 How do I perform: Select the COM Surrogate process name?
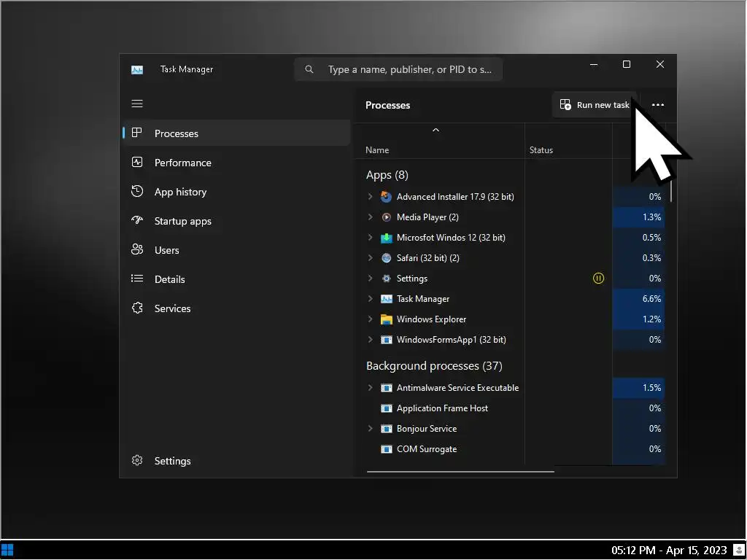(x=427, y=449)
